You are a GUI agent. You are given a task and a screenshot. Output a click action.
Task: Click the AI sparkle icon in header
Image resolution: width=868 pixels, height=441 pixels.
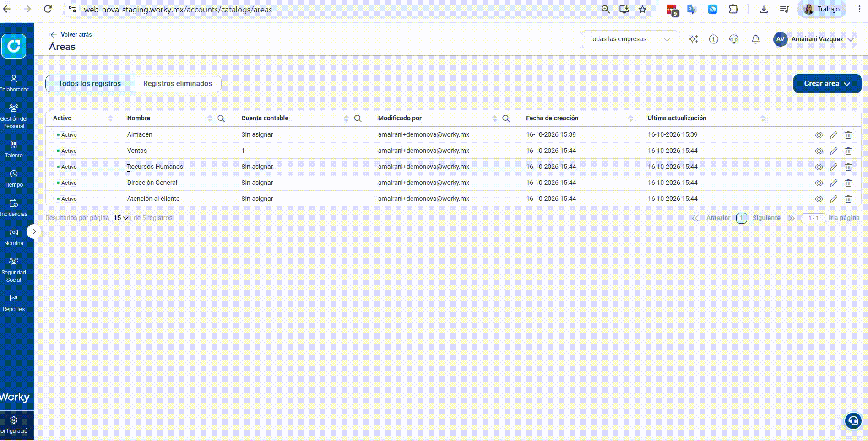694,39
